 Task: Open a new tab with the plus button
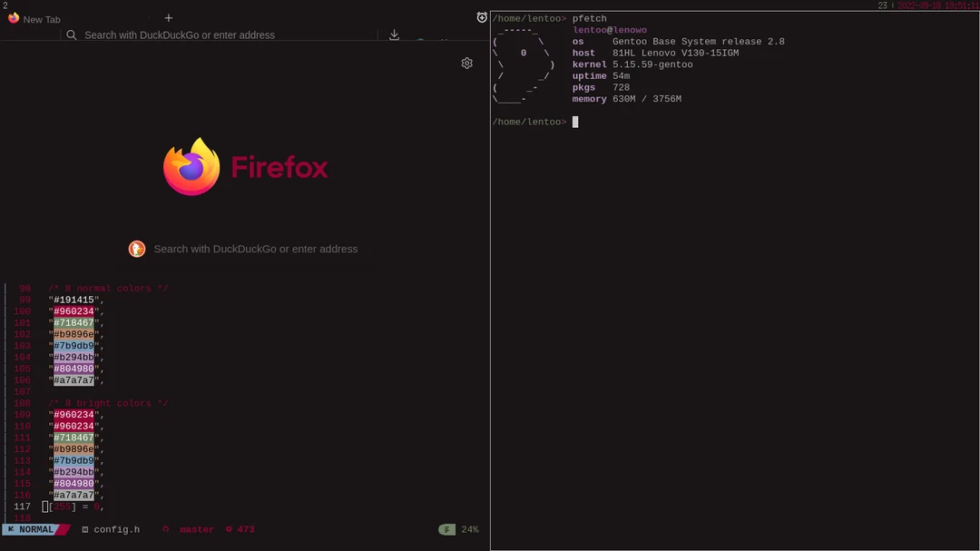click(169, 17)
